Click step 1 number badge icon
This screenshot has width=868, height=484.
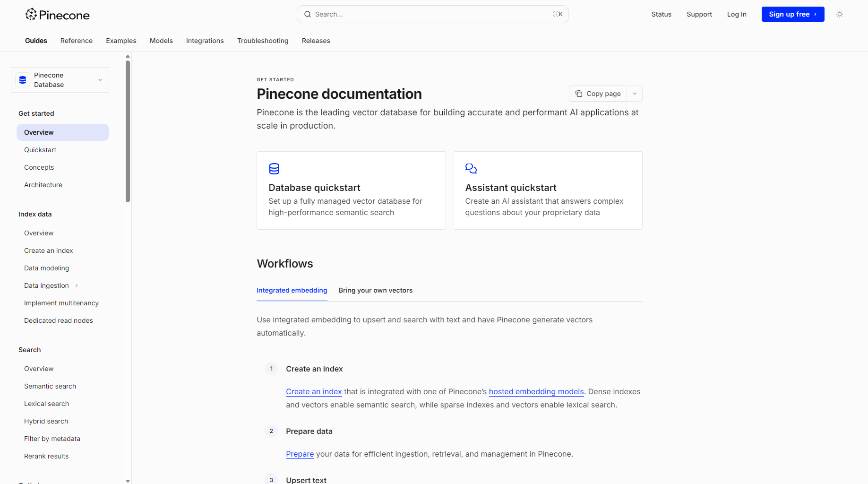pos(271,369)
